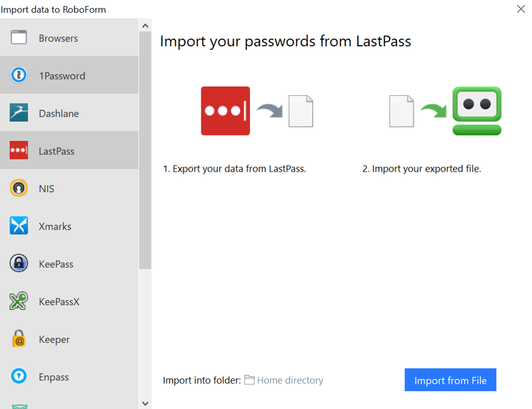This screenshot has height=409, width=532.
Task: Click the large RoboForm robot logo
Action: 477,110
